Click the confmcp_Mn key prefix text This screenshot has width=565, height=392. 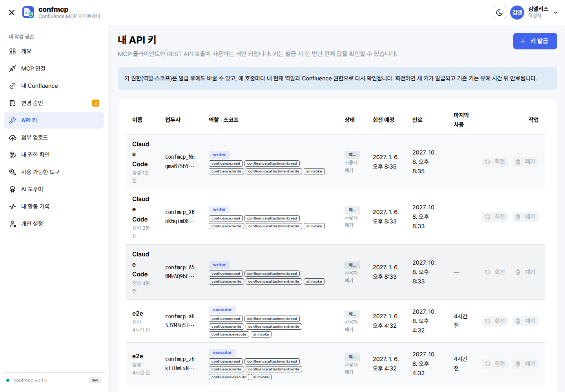point(180,162)
